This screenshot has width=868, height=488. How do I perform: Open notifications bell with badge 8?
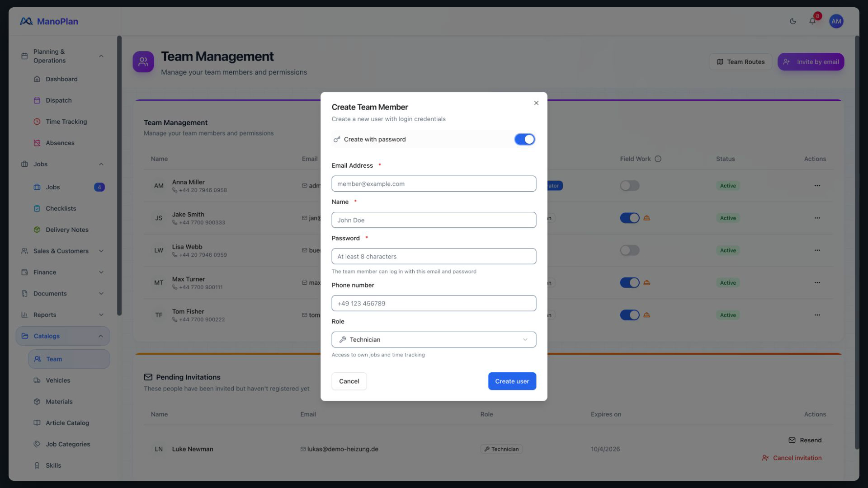coord(812,21)
